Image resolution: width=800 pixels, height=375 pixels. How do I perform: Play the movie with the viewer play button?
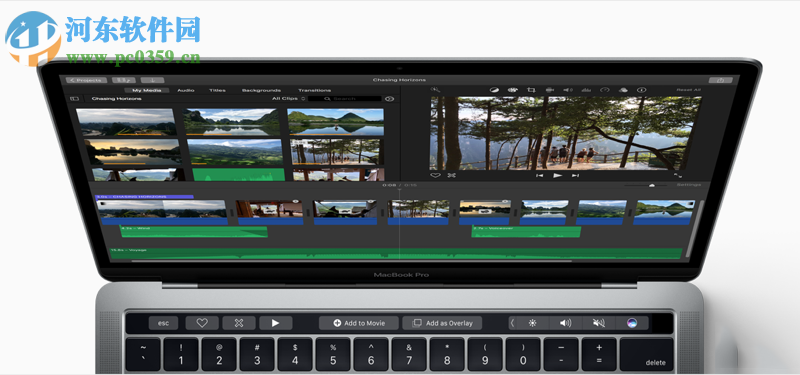click(558, 175)
